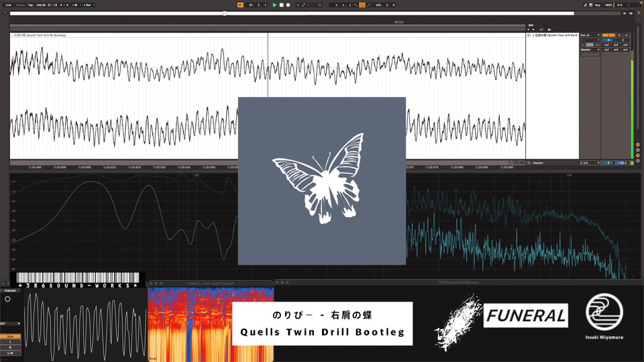Toggle Draw Mode pencil icon
Viewport: 644px width, 362px height.
(x=585, y=5)
